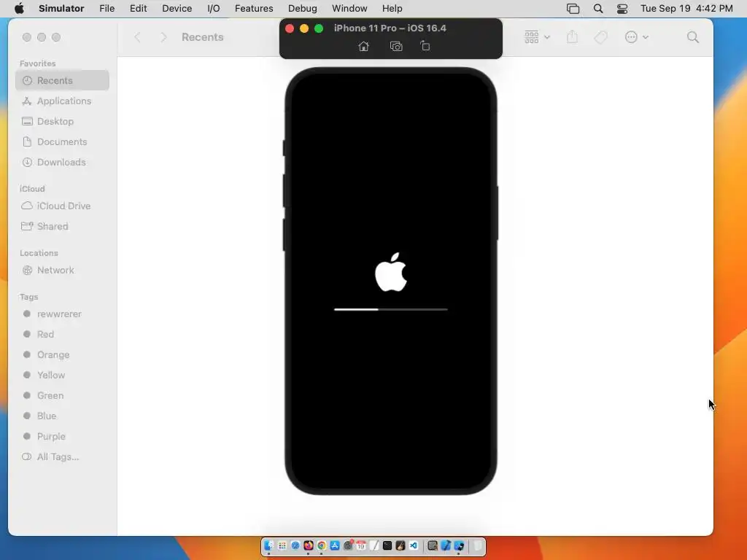Click the Simulator app icon in Dock
Image resolution: width=747 pixels, height=560 pixels.
pos(459,545)
